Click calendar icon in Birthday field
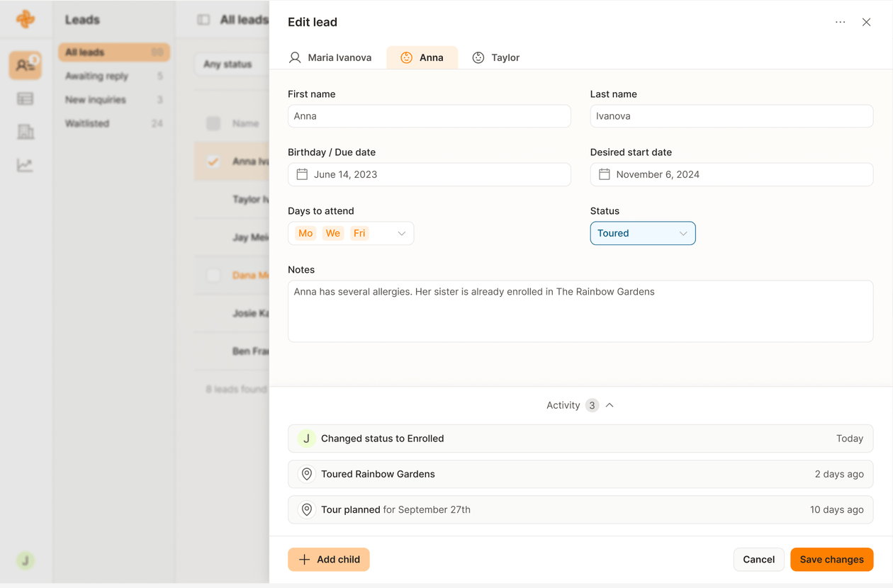 point(302,174)
